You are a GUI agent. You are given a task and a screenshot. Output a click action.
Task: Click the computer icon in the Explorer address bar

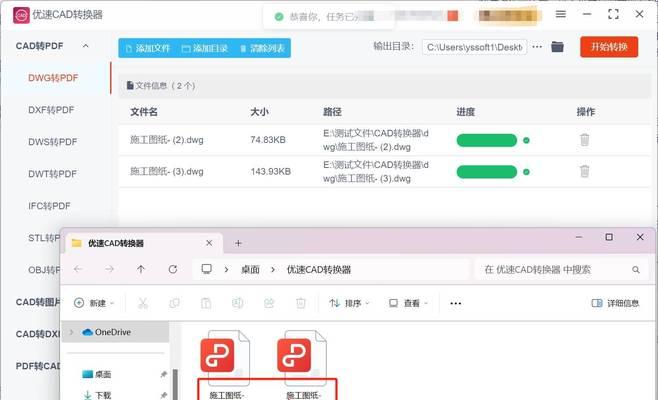(206, 269)
